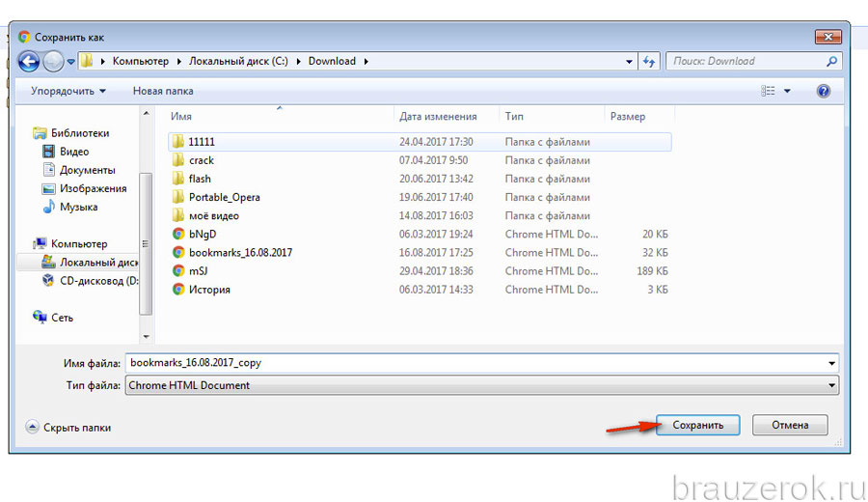Image resolution: width=868 pixels, height=502 pixels.
Task: Click the search magnifier icon
Action: 831,62
